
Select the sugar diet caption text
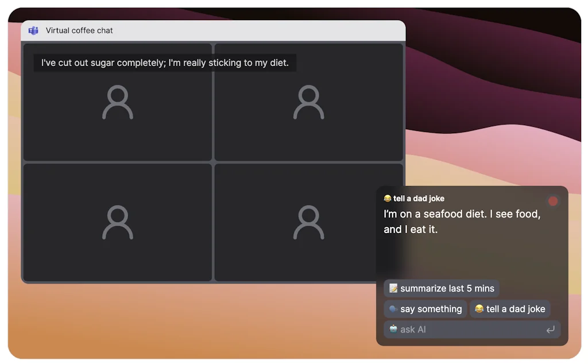click(164, 63)
